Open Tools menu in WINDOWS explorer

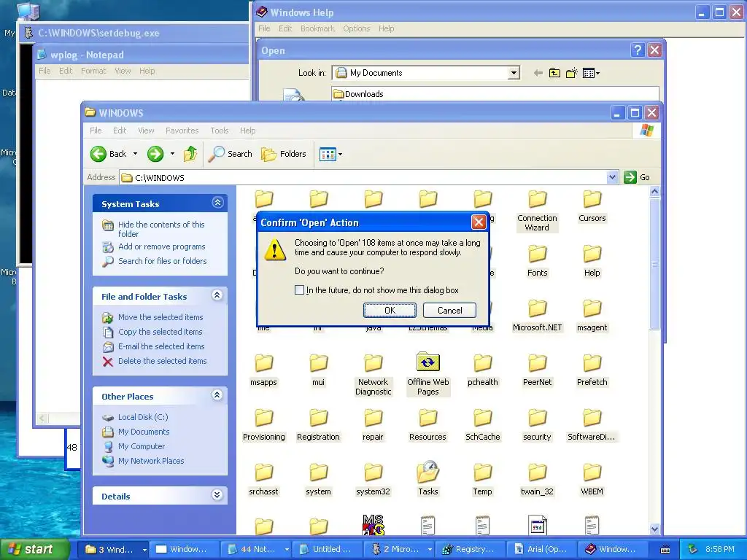[220, 131]
